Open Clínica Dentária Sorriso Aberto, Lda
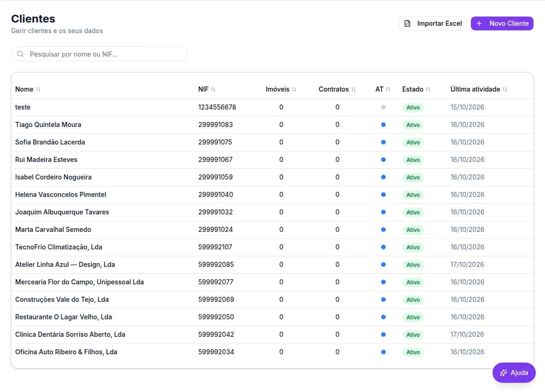 tap(70, 334)
